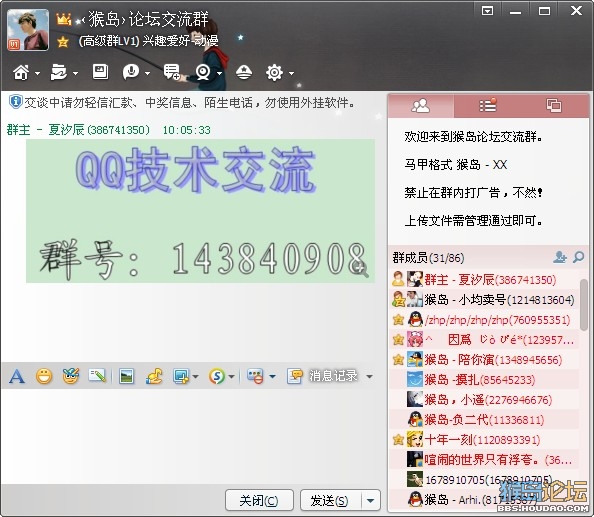Click the message blocking icon
Screen dimensions: 594x517
tap(255, 376)
